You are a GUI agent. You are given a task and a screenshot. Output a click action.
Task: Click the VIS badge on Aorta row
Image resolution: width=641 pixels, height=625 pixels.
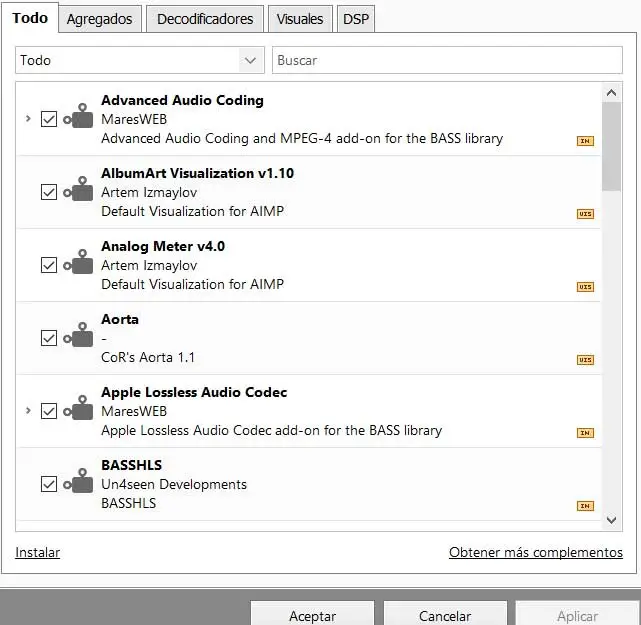585,360
